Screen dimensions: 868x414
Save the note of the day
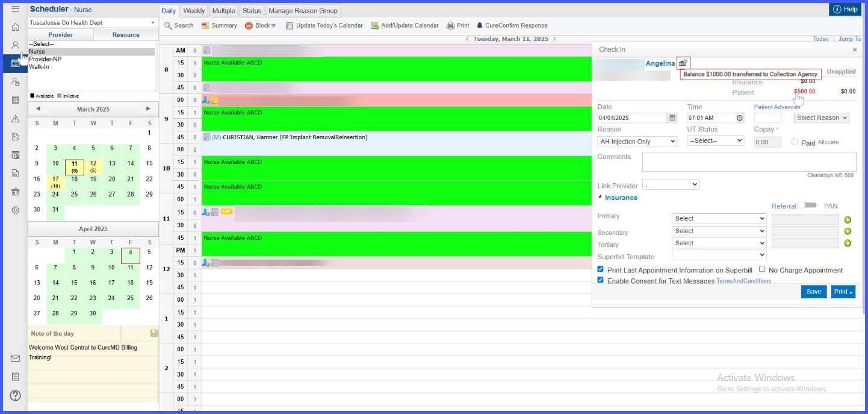tap(153, 333)
